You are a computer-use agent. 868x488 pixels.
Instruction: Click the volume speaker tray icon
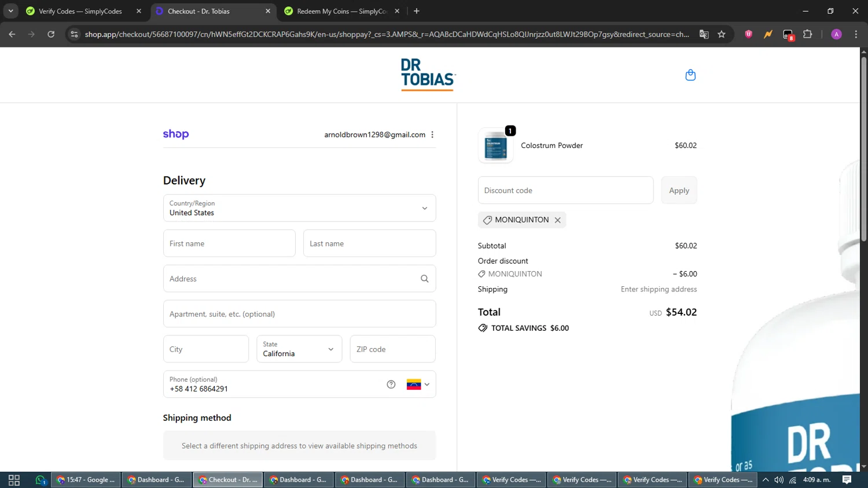point(779,480)
